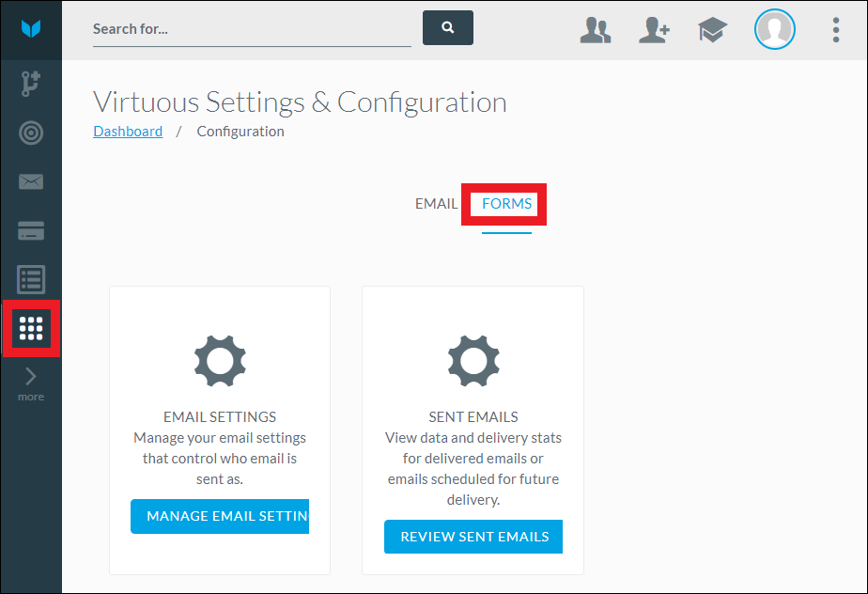Open the credit card giving sidebar icon

[31, 230]
